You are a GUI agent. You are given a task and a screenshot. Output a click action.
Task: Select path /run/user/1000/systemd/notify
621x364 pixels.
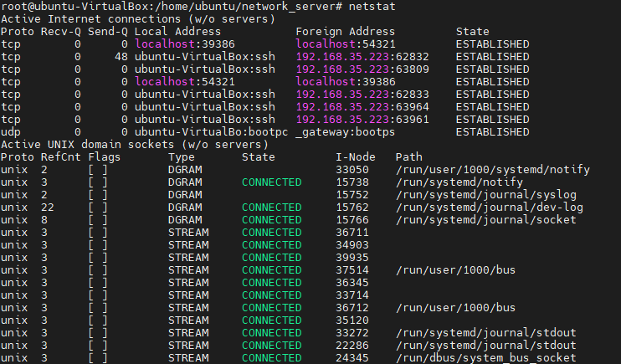click(493, 170)
